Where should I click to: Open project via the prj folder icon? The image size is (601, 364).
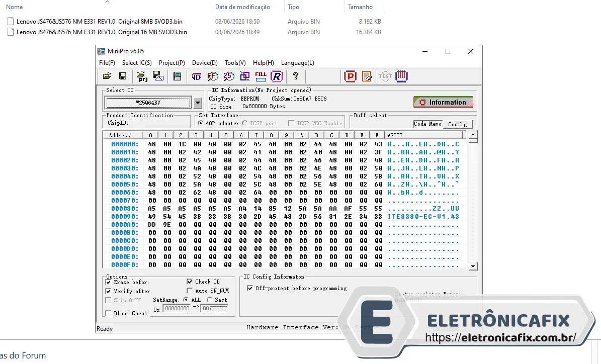(142, 76)
